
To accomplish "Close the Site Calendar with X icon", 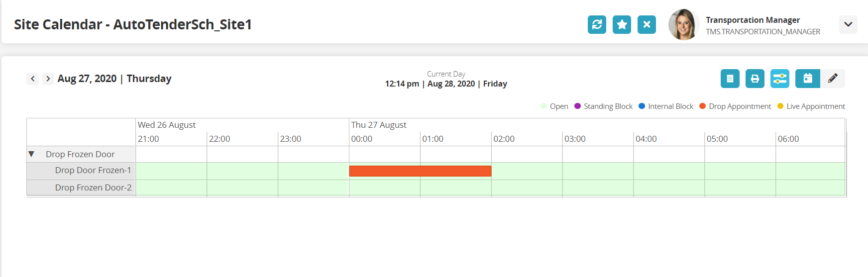I will (647, 24).
